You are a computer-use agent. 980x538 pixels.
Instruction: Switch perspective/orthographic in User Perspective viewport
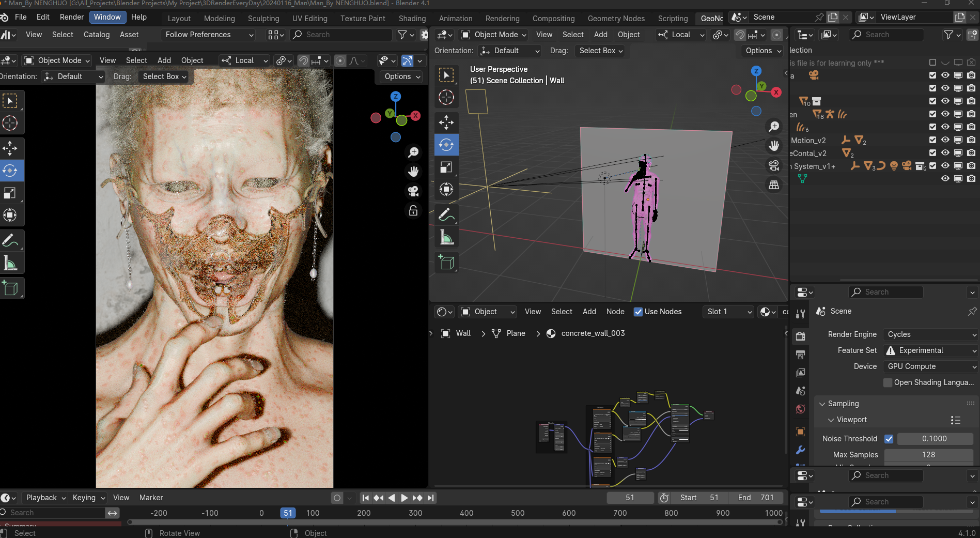tap(774, 185)
